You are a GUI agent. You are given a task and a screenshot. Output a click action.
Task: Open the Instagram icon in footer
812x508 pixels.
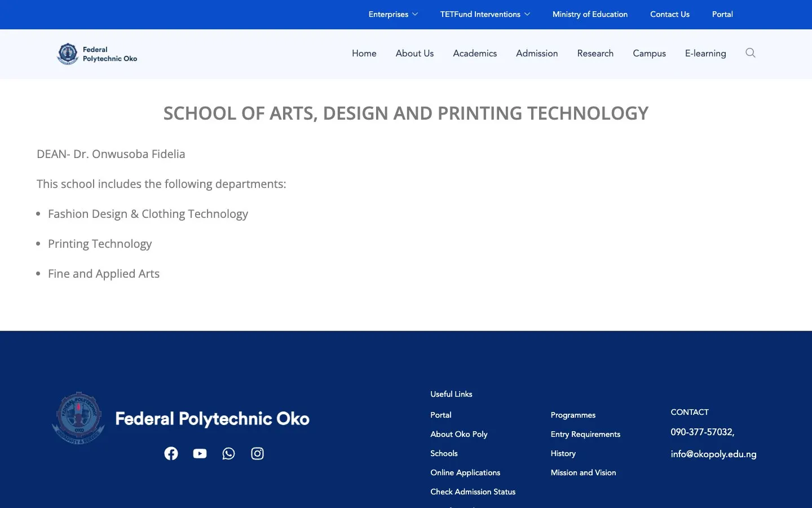pyautogui.click(x=257, y=453)
